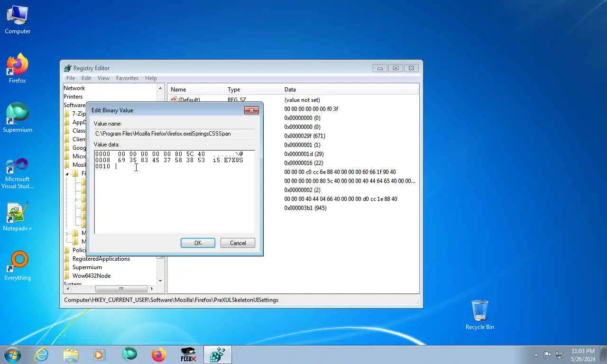
Task: Launch Firefox from the desktop shortcut
Action: 18,69
